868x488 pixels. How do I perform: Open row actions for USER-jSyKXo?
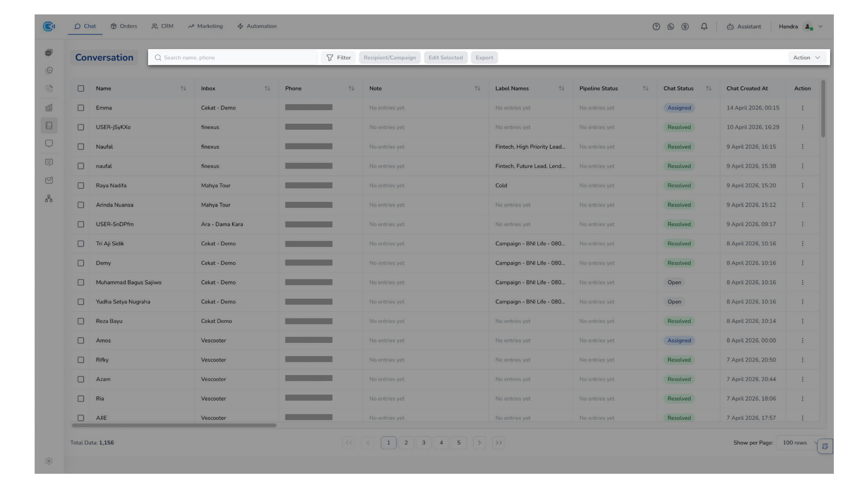802,127
